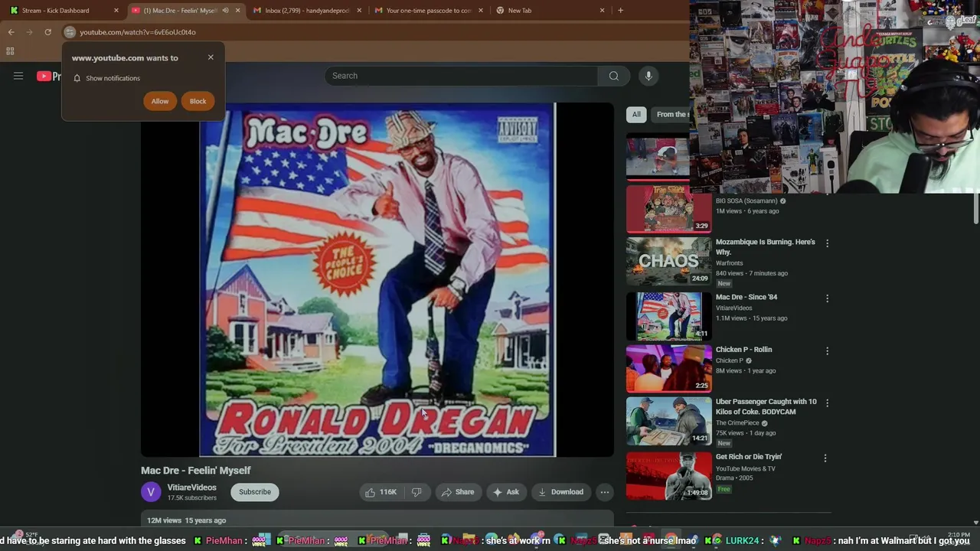Open Chicken P channel name

(730, 361)
